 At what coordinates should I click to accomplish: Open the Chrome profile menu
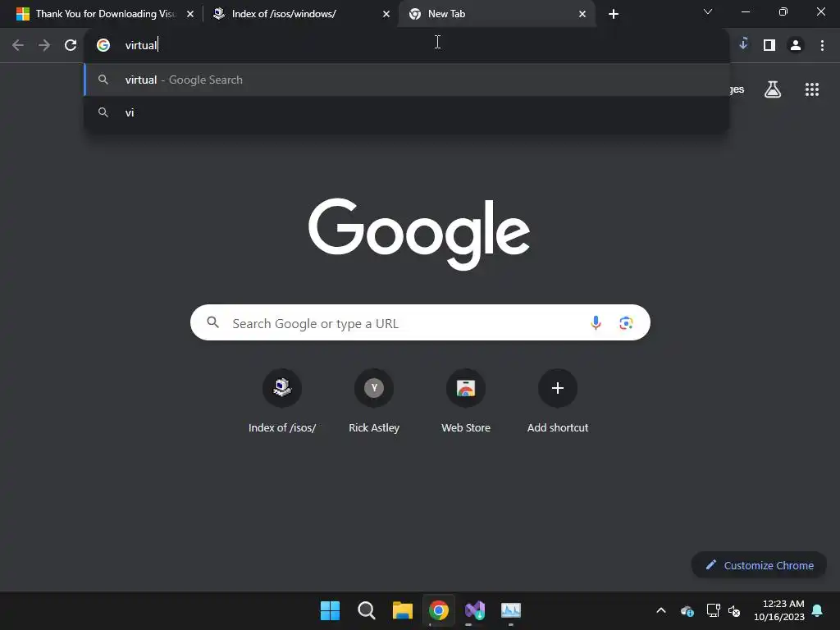click(796, 45)
